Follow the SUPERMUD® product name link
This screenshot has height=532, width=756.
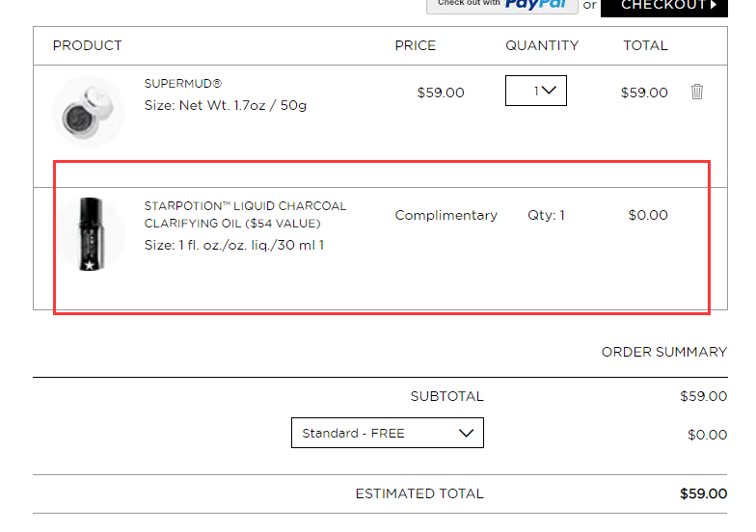[183, 83]
